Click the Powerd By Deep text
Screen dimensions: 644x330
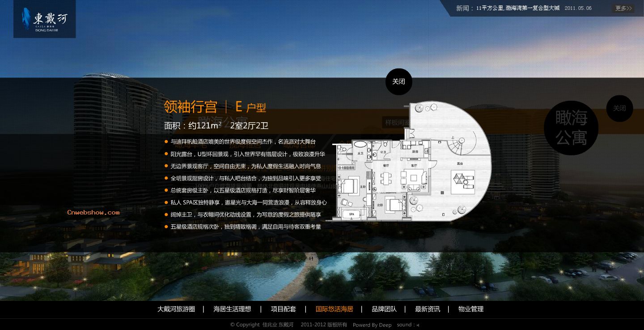click(372, 325)
